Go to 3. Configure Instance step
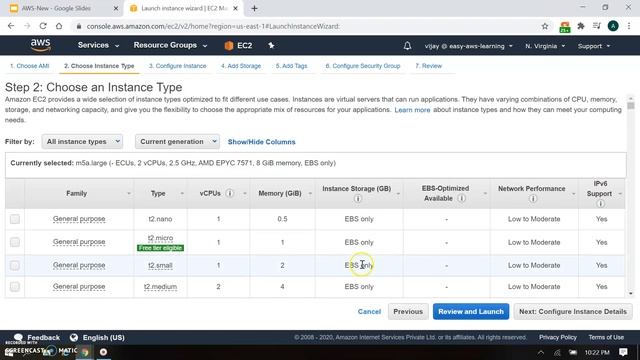This screenshot has height=360, width=640. click(x=178, y=66)
